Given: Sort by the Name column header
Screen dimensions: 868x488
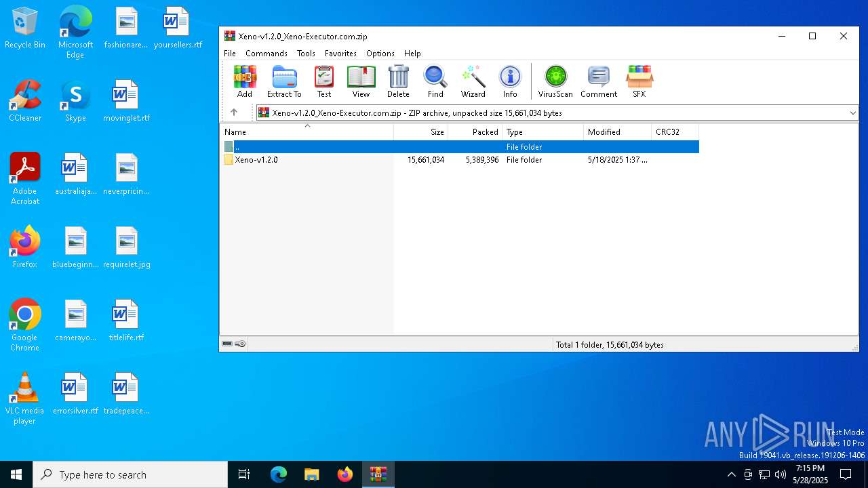Looking at the screenshot, I should (x=307, y=132).
